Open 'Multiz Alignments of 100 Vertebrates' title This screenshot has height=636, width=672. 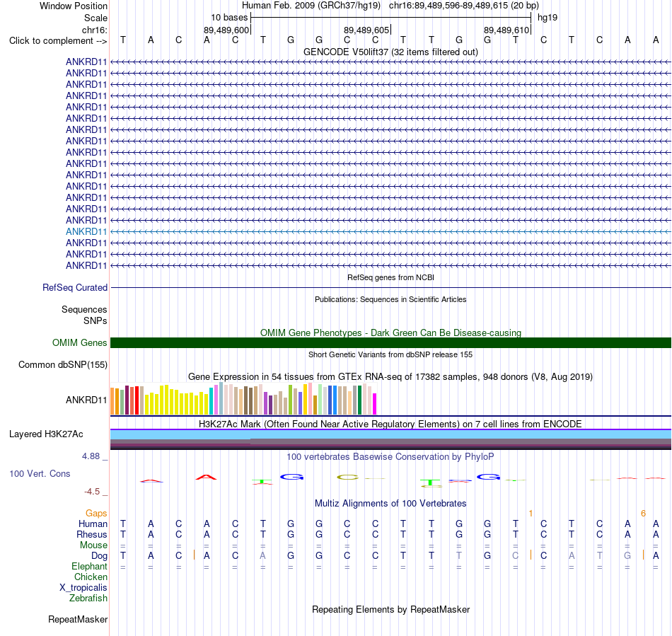pyautogui.click(x=390, y=504)
